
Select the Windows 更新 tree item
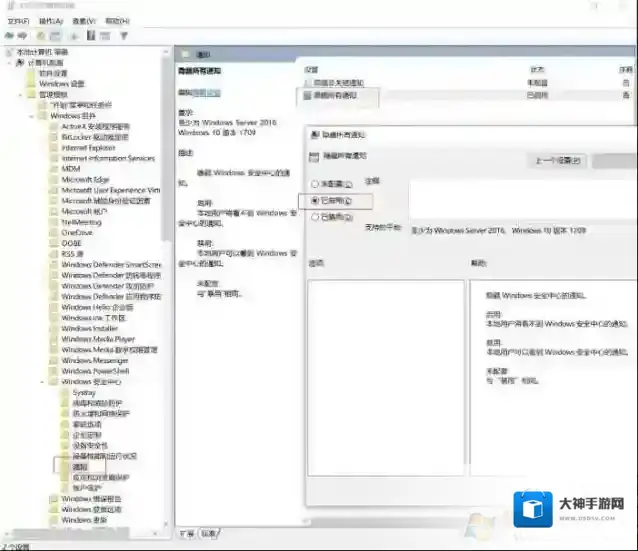(84, 520)
